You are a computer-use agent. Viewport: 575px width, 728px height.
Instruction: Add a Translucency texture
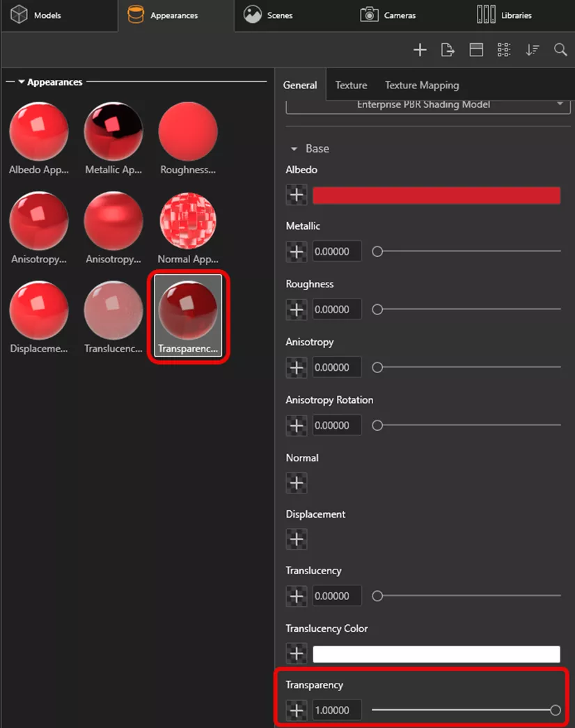click(296, 596)
